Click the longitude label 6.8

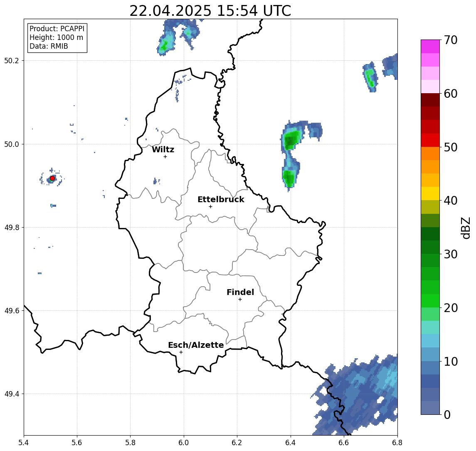tap(397, 443)
